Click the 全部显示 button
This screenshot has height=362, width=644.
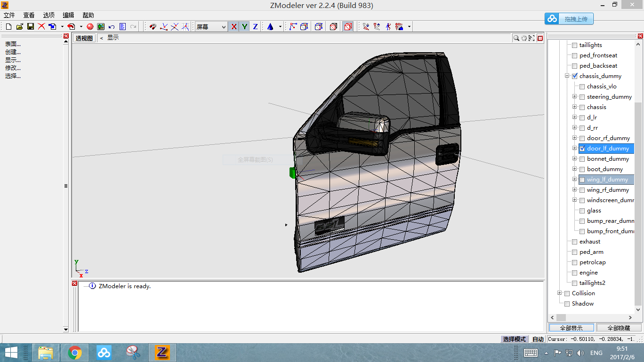pyautogui.click(x=572, y=328)
